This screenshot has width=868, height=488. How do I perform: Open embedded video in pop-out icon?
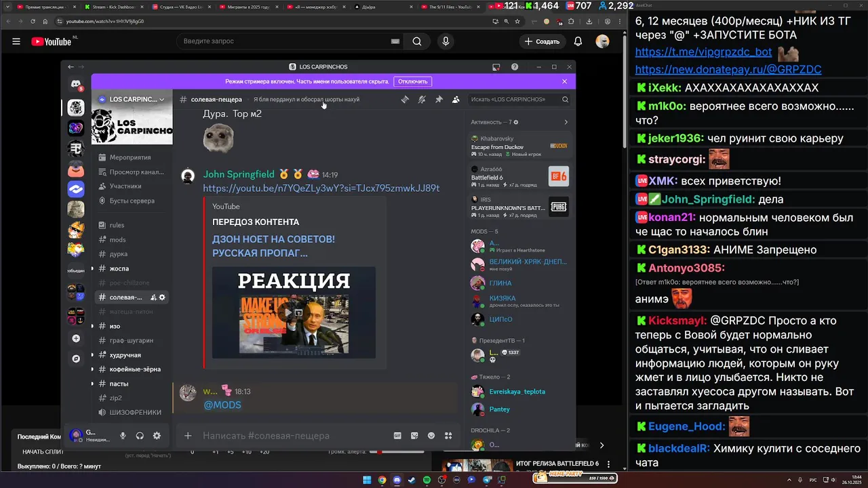299,312
